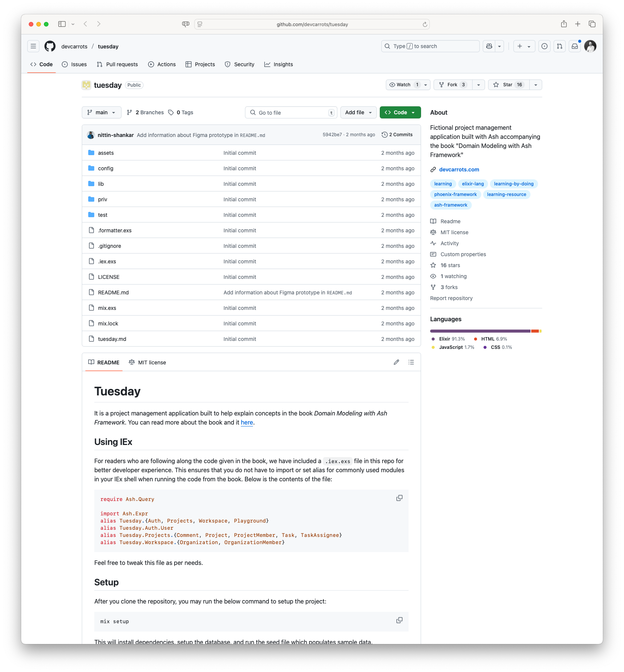The image size is (624, 672).
Task: Open the Copilot chat icon
Action: click(489, 46)
